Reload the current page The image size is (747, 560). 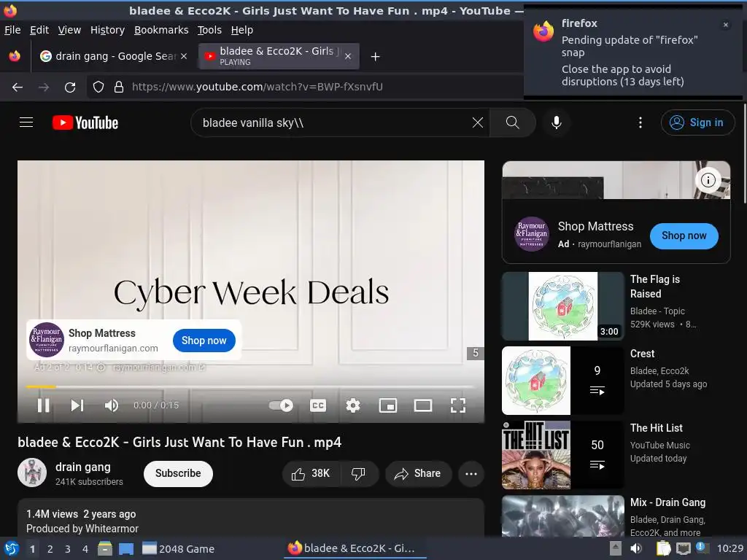pyautogui.click(x=70, y=87)
